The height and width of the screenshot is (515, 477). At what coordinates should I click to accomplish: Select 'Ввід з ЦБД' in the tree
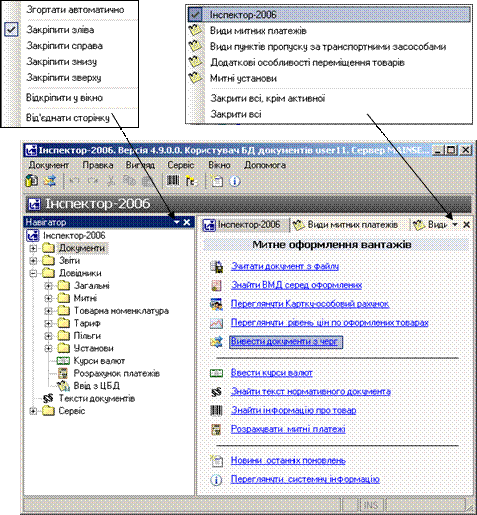point(96,386)
